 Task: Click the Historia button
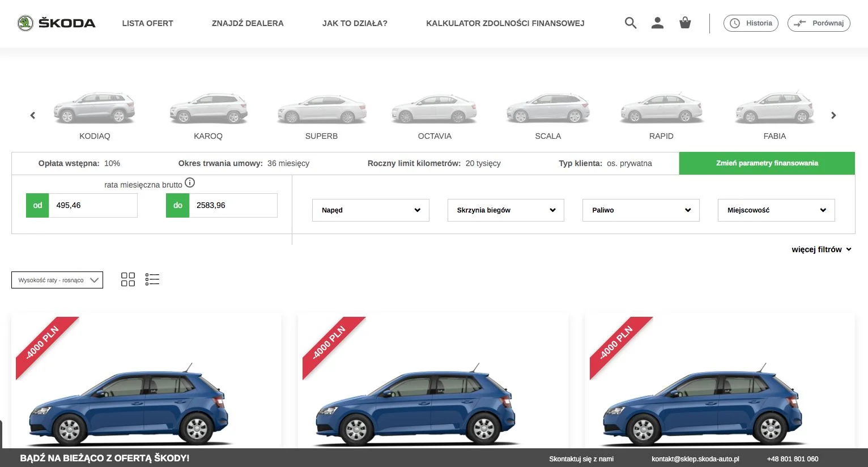coord(751,23)
